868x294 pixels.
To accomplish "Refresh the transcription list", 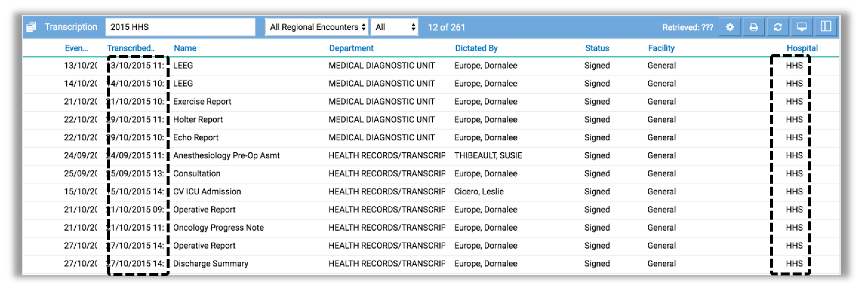I will [x=777, y=27].
